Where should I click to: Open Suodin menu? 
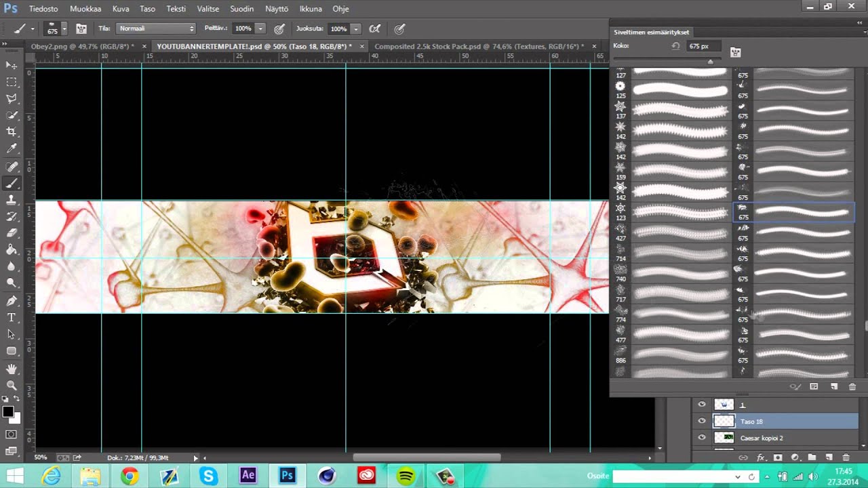click(242, 9)
